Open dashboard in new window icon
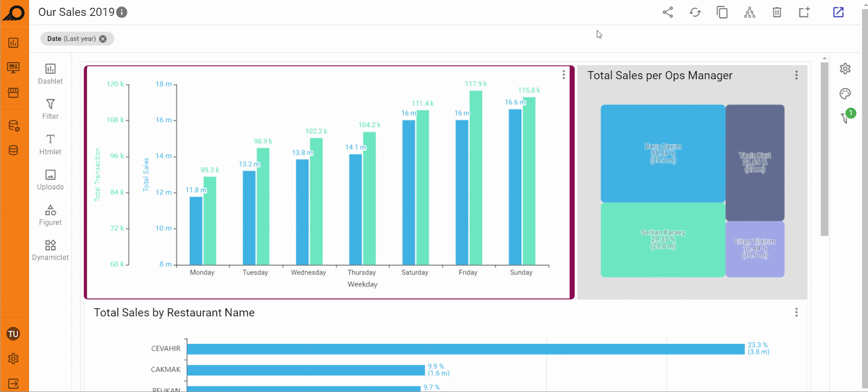 pyautogui.click(x=838, y=12)
